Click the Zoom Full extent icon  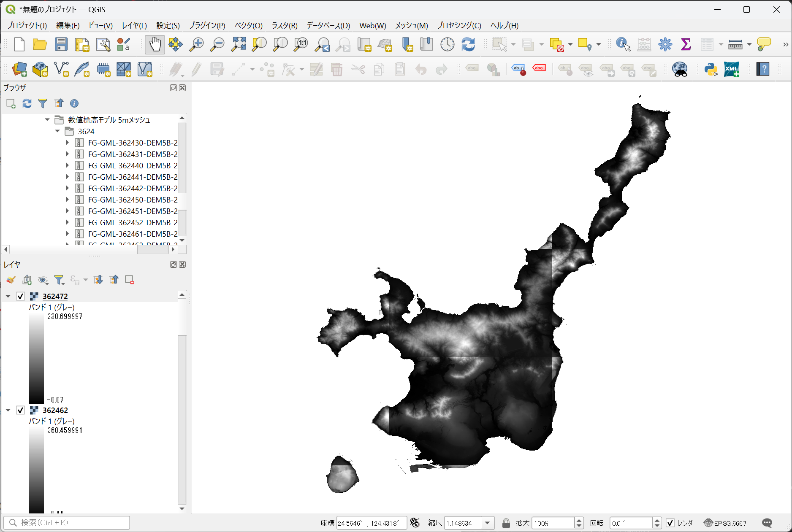[239, 44]
